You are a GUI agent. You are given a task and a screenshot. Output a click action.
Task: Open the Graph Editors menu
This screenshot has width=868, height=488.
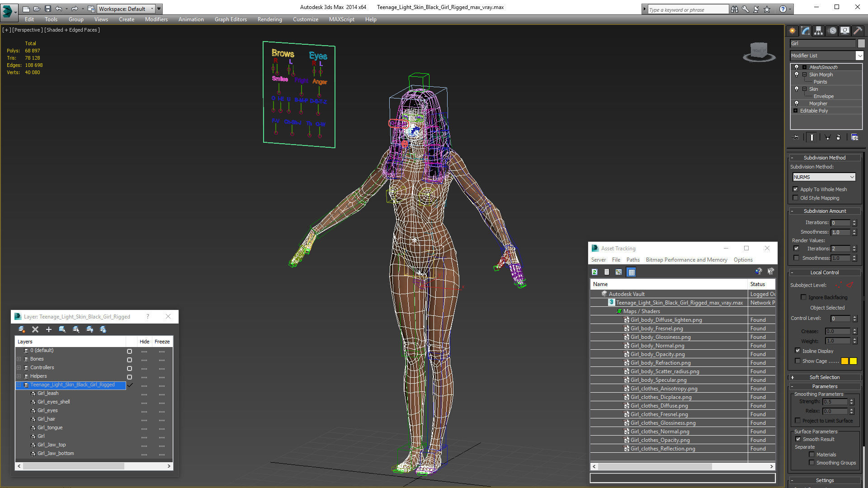coord(231,19)
